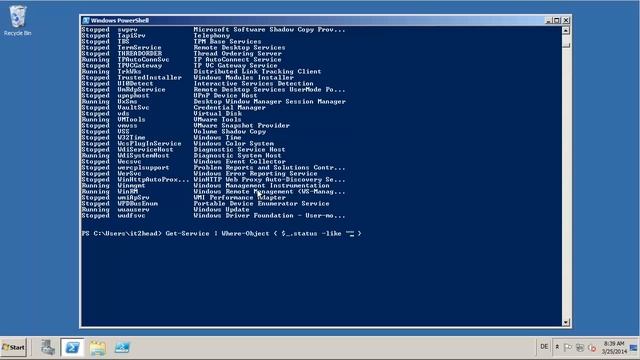Click 'TP VC Gateway Service' display name
Viewport: 640px width, 360px height.
236,65
